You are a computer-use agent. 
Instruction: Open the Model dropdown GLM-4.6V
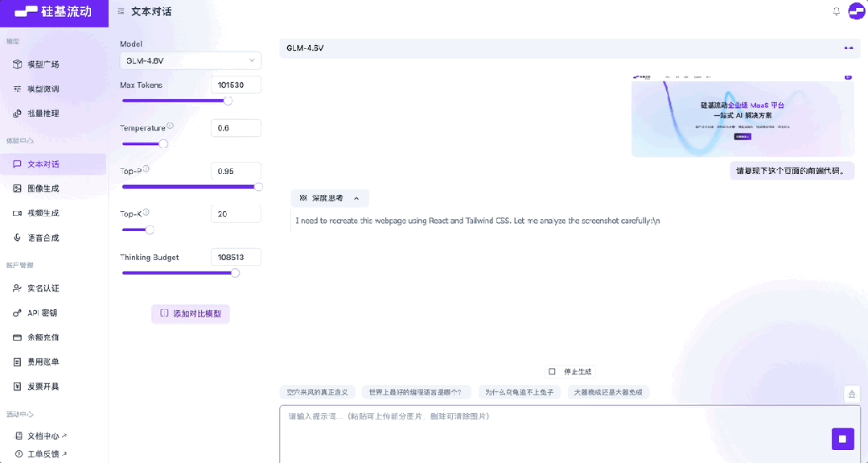coord(191,60)
